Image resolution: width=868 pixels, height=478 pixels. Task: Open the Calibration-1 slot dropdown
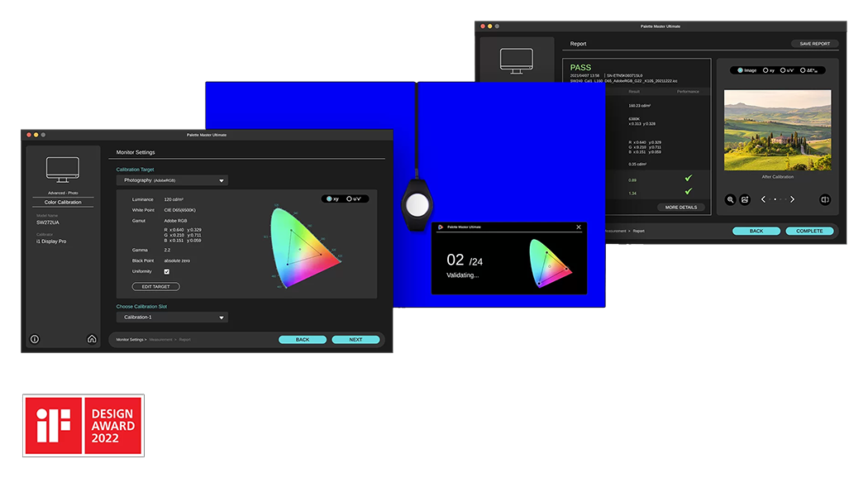pyautogui.click(x=172, y=318)
